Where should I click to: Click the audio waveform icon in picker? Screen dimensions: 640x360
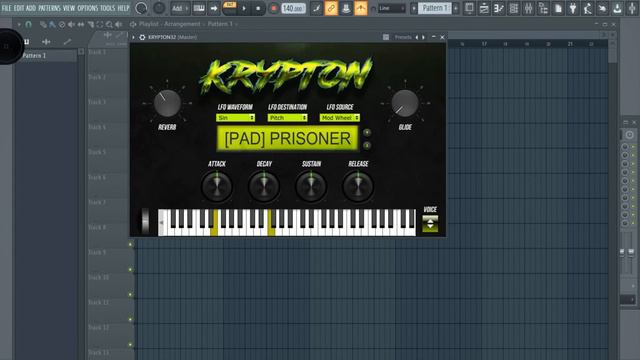(x=46, y=42)
